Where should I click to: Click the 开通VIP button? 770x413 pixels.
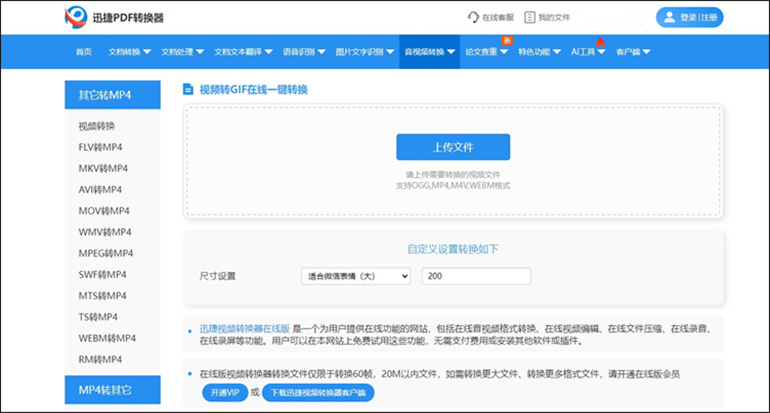point(225,392)
